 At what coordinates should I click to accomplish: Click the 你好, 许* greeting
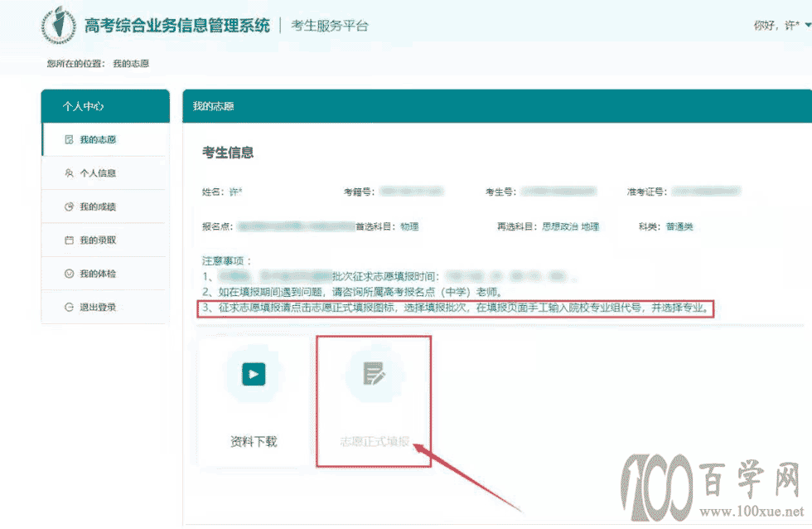click(x=776, y=25)
